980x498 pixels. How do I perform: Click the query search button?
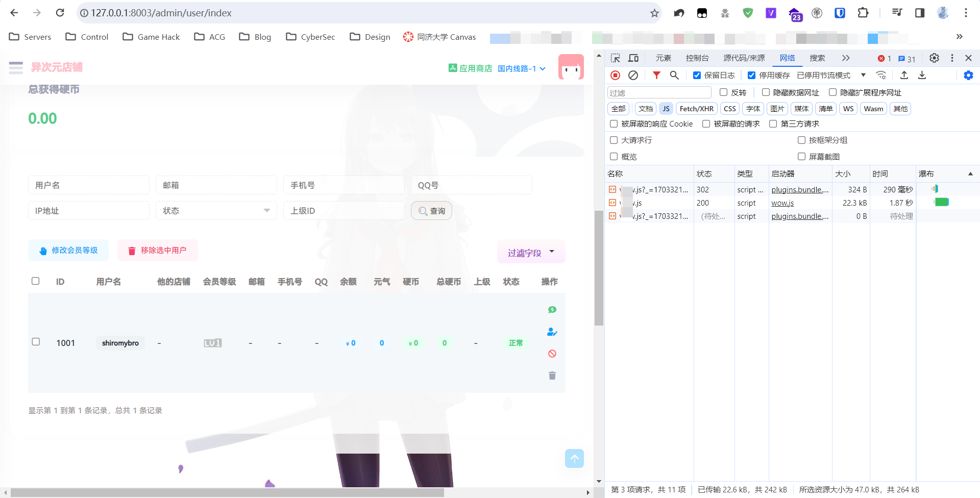431,211
